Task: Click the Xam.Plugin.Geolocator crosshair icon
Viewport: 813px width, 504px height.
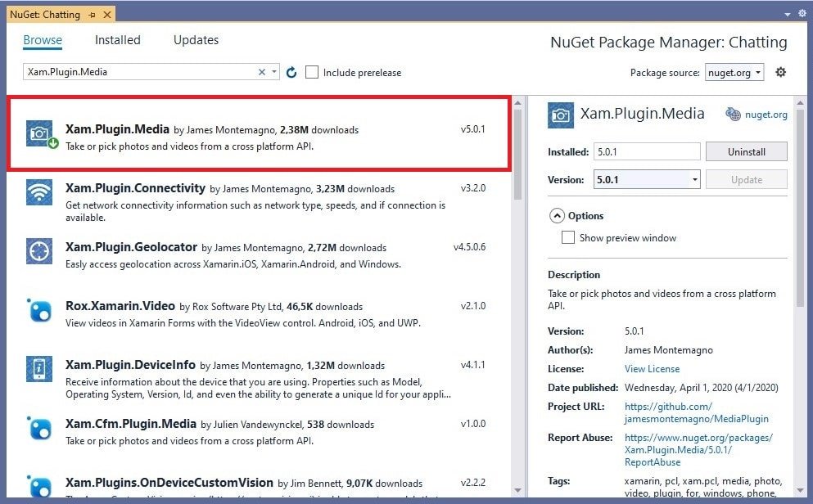Action: (39, 251)
